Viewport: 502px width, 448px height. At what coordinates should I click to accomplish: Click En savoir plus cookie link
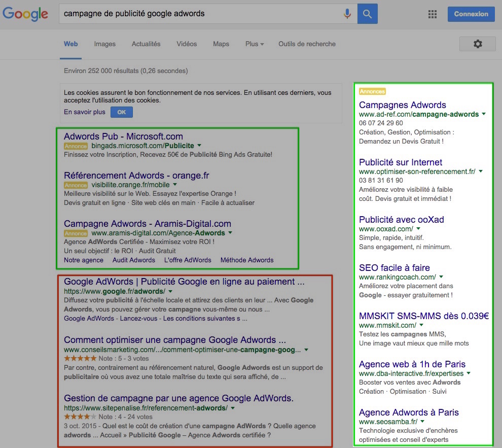(85, 112)
